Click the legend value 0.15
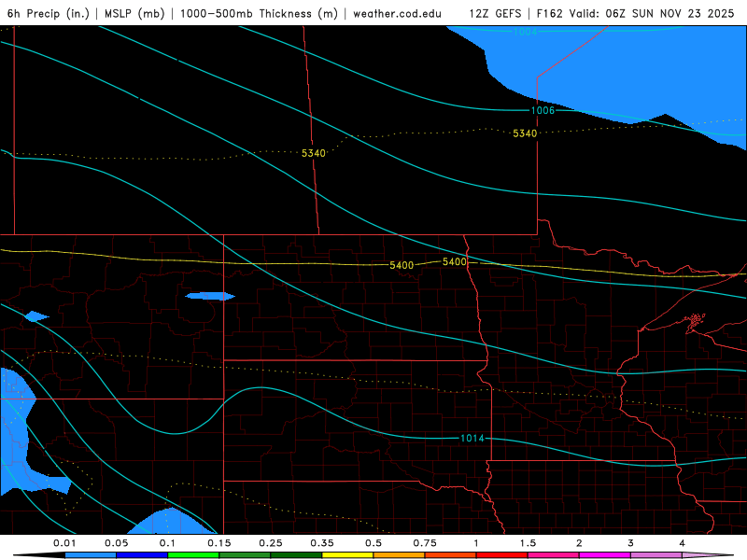Viewport: 747px width, 560px height. [219, 543]
